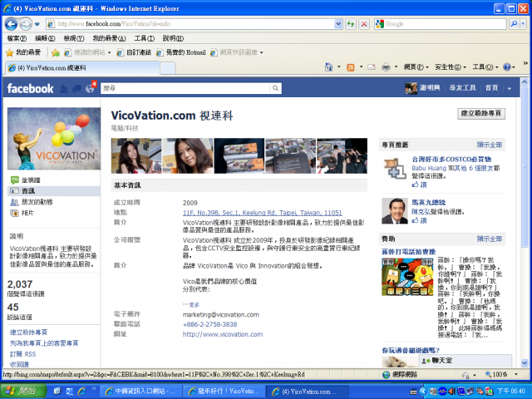Viewport: 532px width, 399px height.
Task: Click the Facebook 搜尋 search field
Action: coord(185,88)
